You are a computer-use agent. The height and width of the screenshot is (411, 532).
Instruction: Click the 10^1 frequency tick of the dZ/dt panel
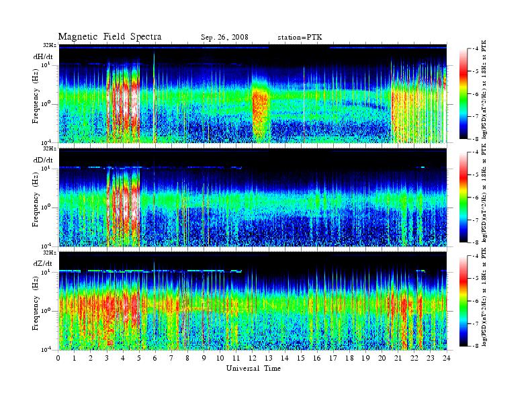[x=46, y=272]
